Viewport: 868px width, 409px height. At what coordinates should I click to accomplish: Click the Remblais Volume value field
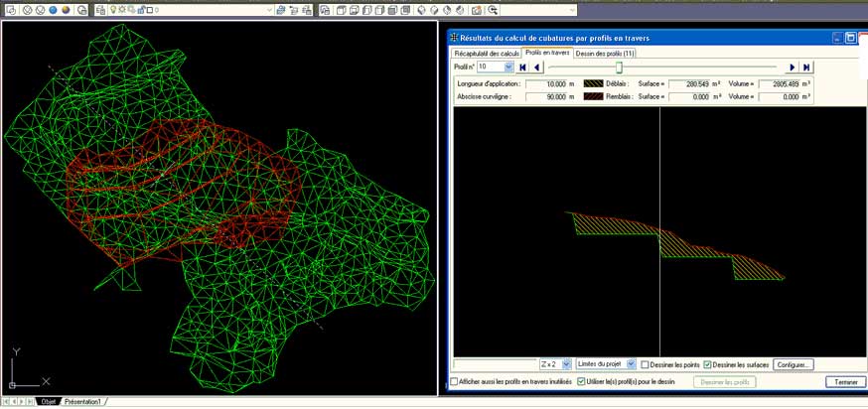tap(780, 96)
